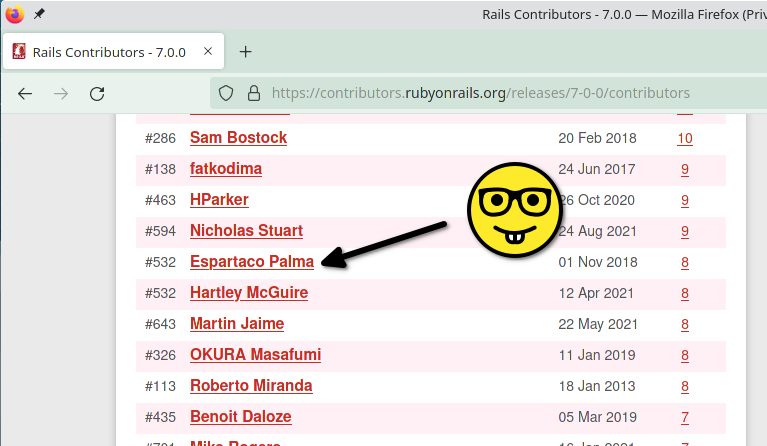Click rank #435 for Benoit Daloze
Image resolution: width=767 pixels, height=446 pixels.
click(x=160, y=418)
